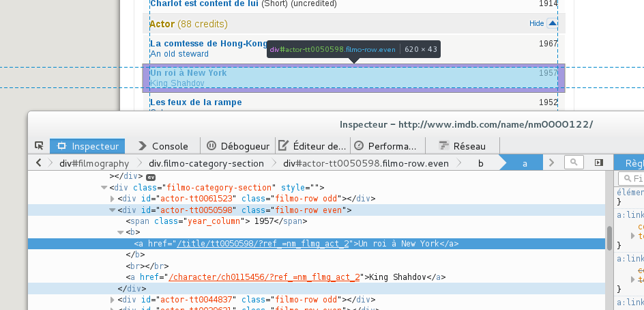Screen dimensions: 644x310
Task: Expand the actor-tt0044837 div node
Action: [x=113, y=300]
